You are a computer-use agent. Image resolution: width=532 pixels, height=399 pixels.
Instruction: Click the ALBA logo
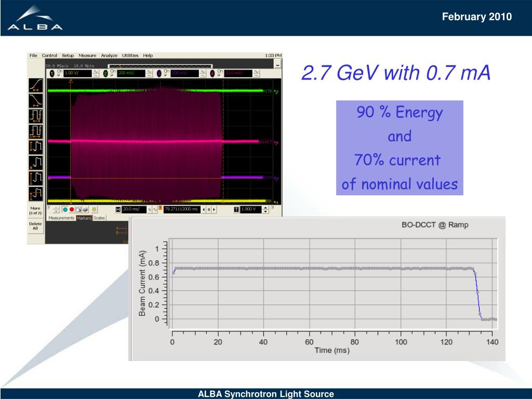pyautogui.click(x=35, y=18)
